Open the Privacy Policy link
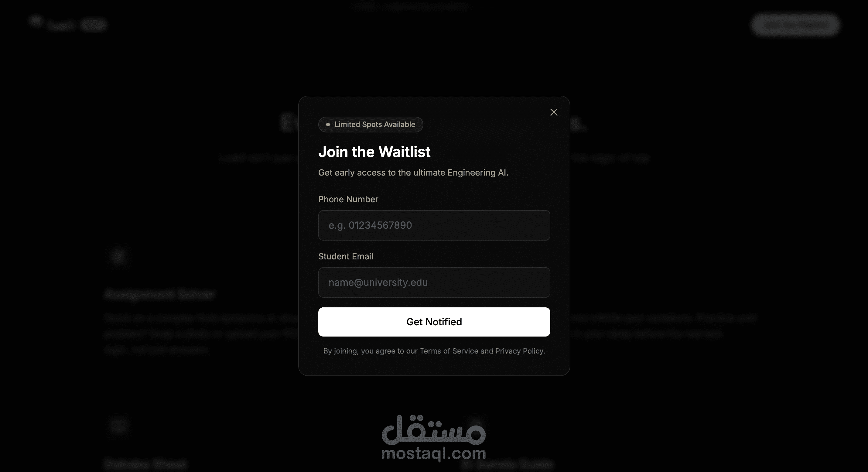 click(519, 351)
